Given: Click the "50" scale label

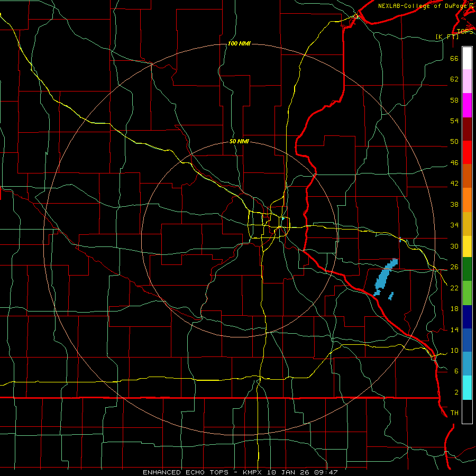Looking at the screenshot, I should [x=454, y=142].
